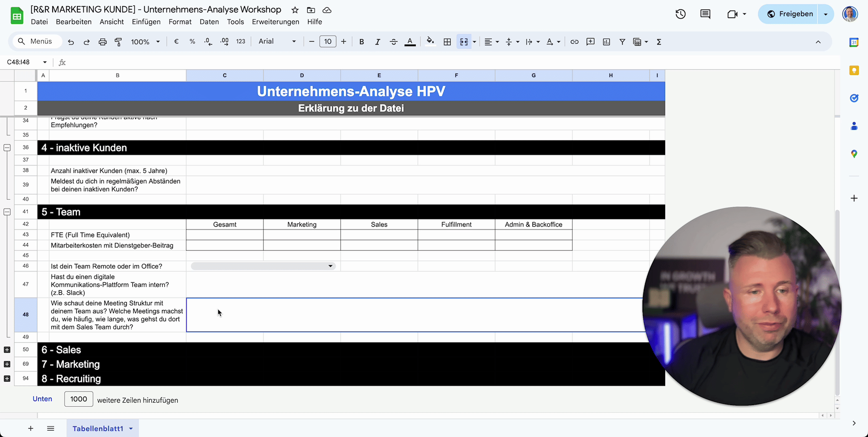The image size is (868, 437).
Task: Open Remote oder Office dropdown in row 46
Action: [x=330, y=266]
